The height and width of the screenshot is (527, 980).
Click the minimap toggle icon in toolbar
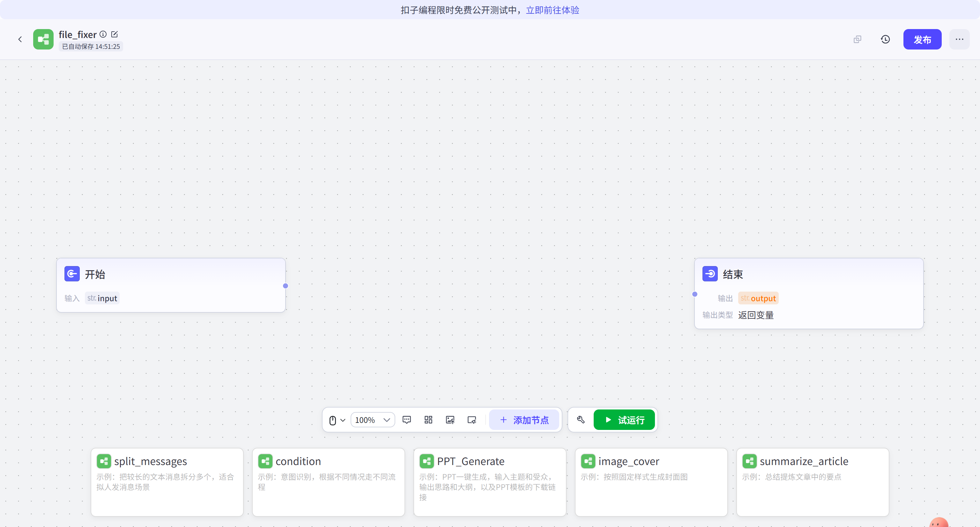point(472,420)
